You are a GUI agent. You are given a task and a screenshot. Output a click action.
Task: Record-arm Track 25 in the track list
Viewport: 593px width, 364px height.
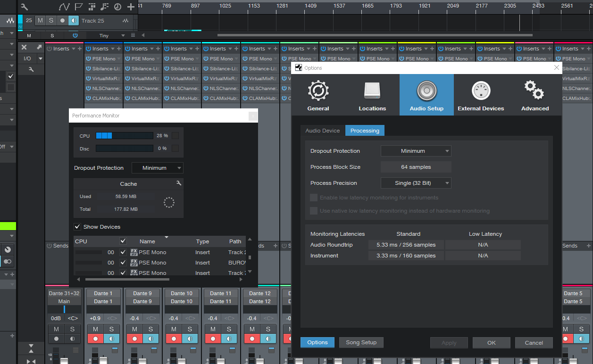click(x=62, y=21)
